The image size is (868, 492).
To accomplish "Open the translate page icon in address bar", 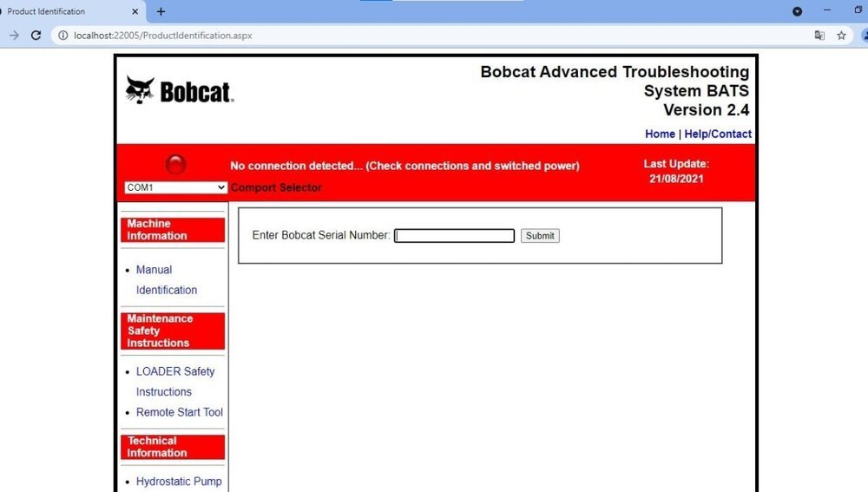I will (819, 36).
